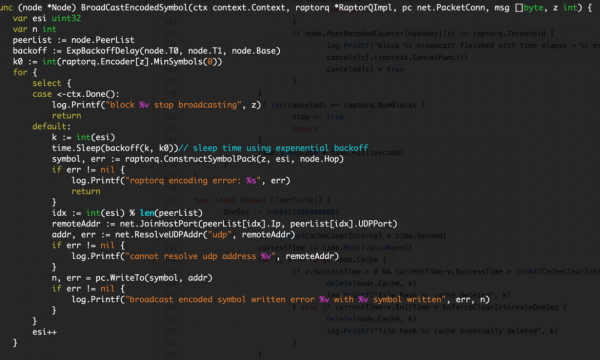Click the "sleep time using expenential backoff" comment

pos(273,148)
